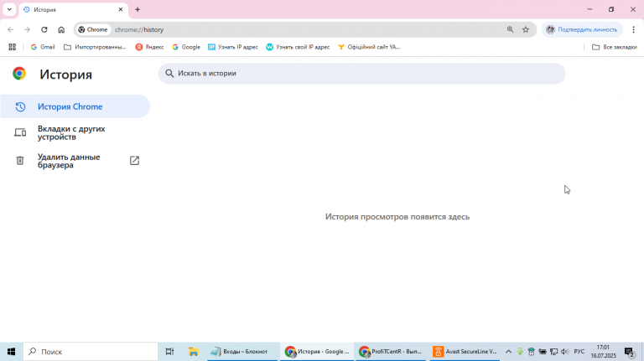Open Удалить данные браузера
The image size is (644, 361).
75,161
